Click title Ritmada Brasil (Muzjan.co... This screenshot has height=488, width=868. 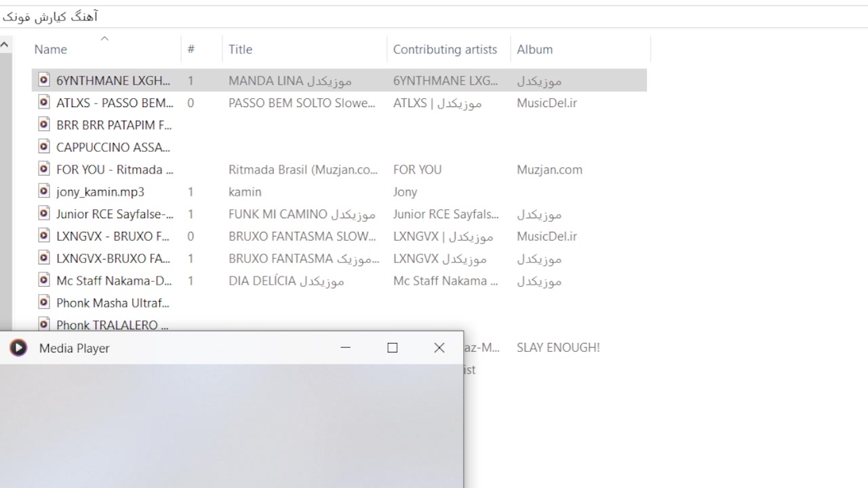coord(303,169)
